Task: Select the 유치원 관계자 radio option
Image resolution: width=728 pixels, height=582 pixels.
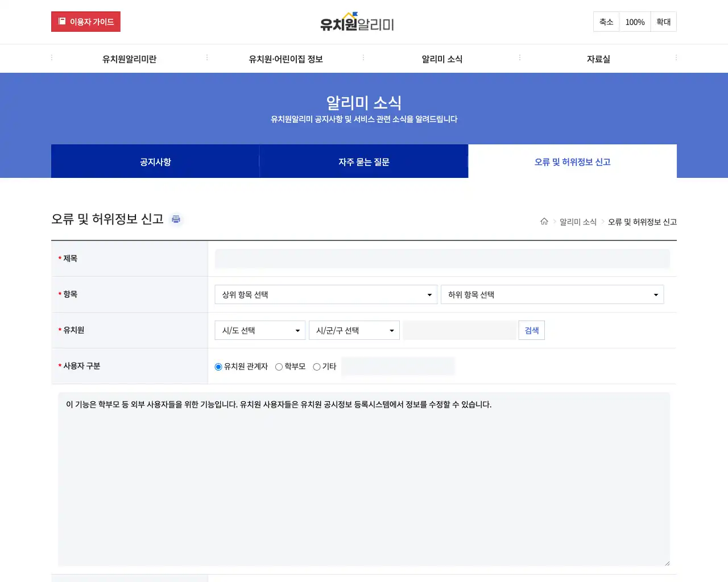Action: 218,367
